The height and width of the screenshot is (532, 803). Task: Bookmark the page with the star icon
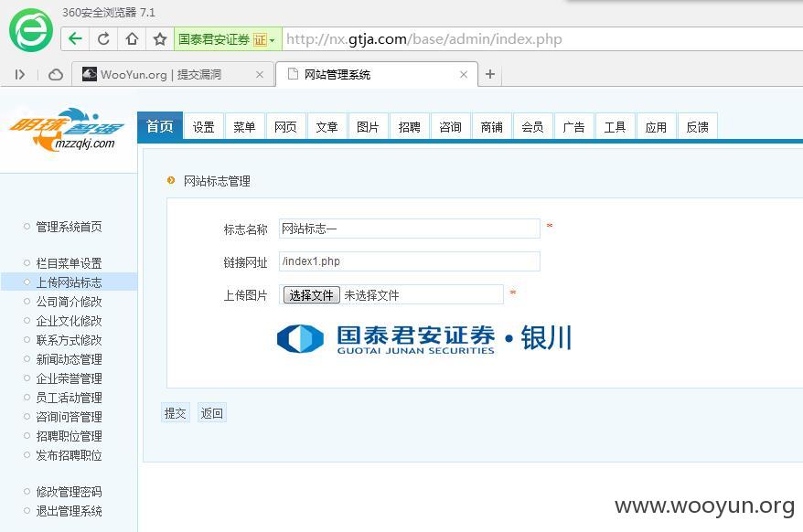[160, 39]
